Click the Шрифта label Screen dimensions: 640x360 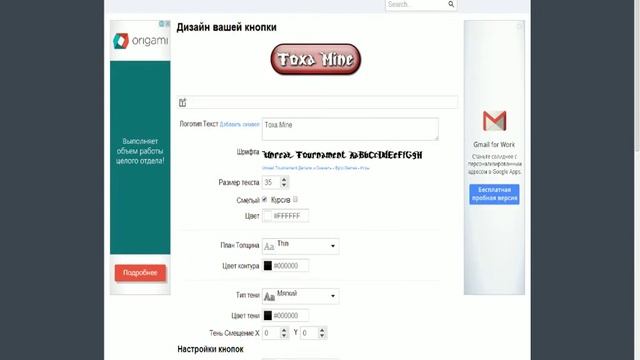tap(248, 152)
